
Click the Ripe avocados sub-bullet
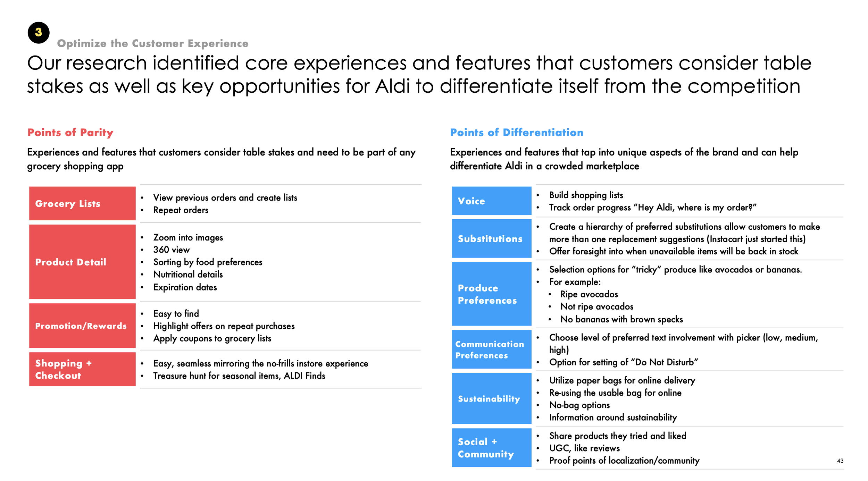coord(589,294)
